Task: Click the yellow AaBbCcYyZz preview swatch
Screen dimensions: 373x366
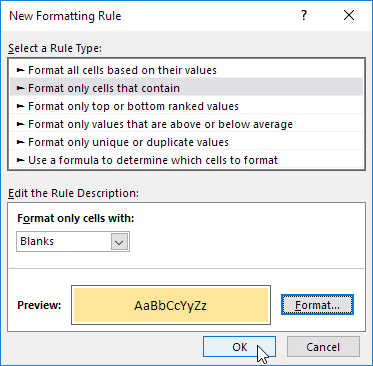Action: pyautogui.click(x=171, y=305)
